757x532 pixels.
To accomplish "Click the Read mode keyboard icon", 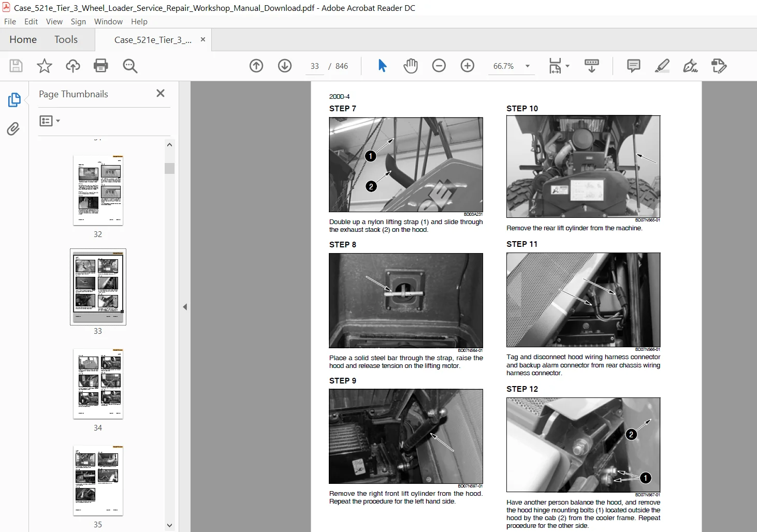I will [x=592, y=66].
